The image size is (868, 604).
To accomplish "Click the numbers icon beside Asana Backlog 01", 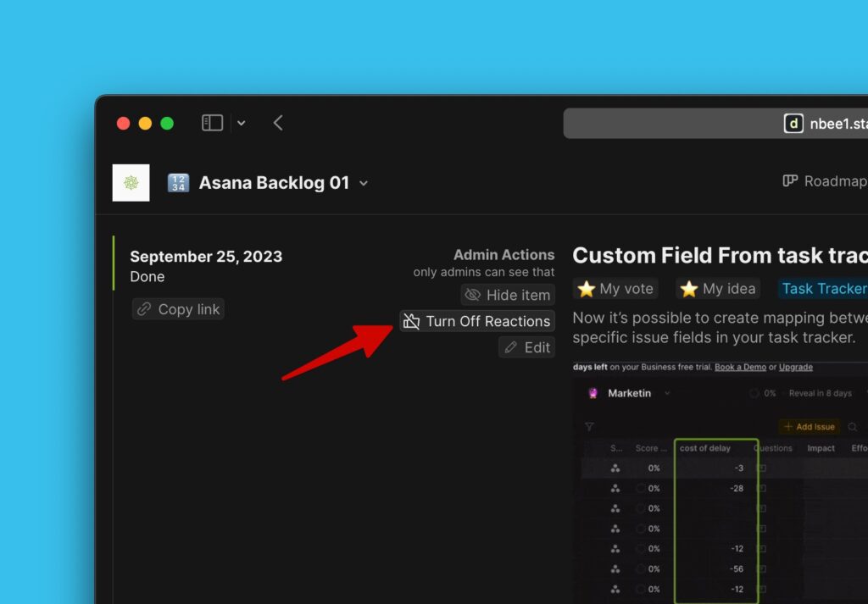I will point(178,183).
